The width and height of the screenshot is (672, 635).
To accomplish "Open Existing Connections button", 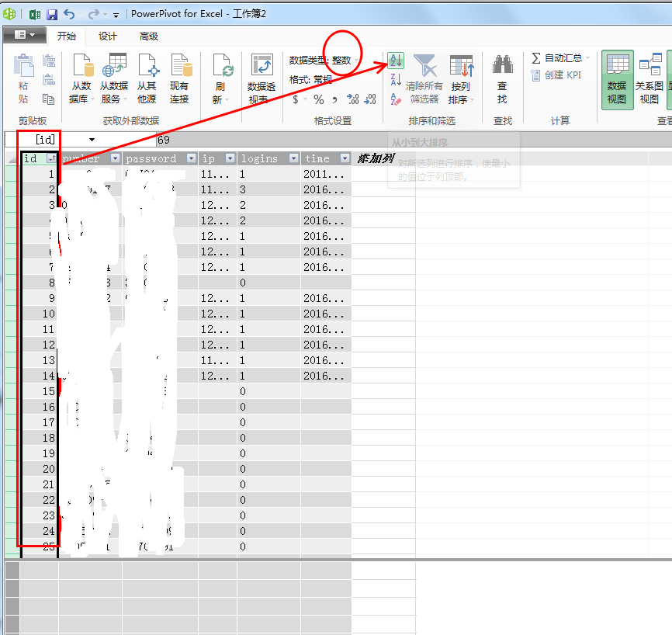I will [x=179, y=79].
